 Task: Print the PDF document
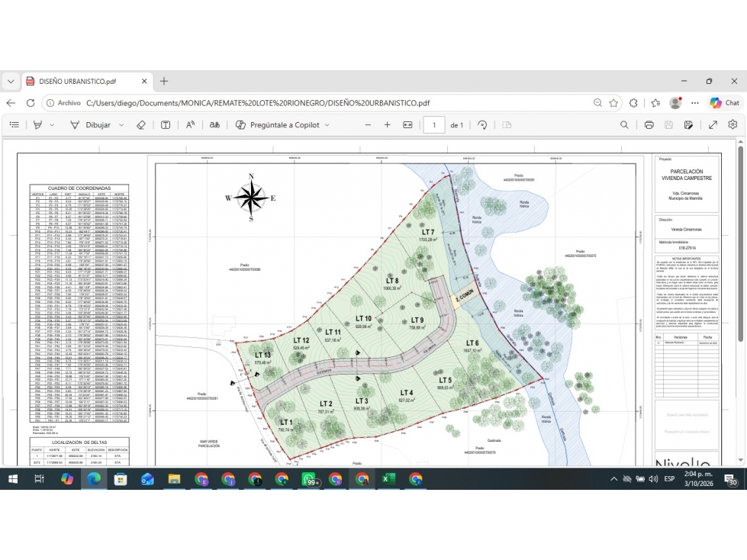649,125
